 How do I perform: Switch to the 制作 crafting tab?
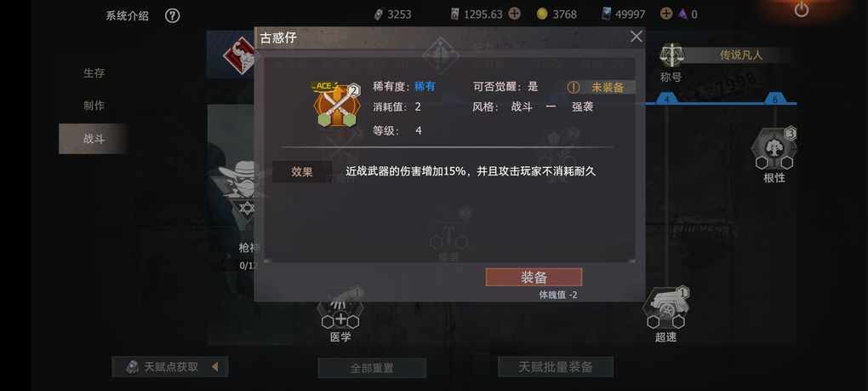pos(94,106)
